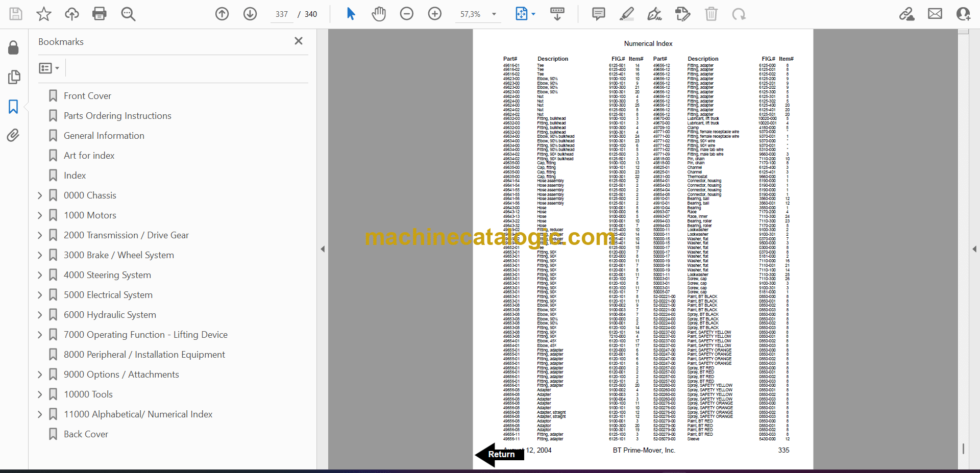Expand the right tools pane arrow
Image resolution: width=980 pixels, height=473 pixels.
coord(974,249)
